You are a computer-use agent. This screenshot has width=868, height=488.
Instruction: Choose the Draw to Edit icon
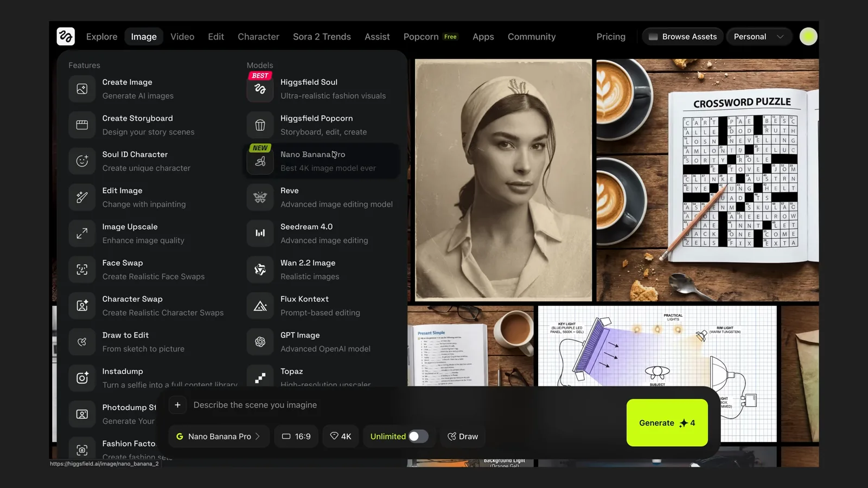(82, 342)
